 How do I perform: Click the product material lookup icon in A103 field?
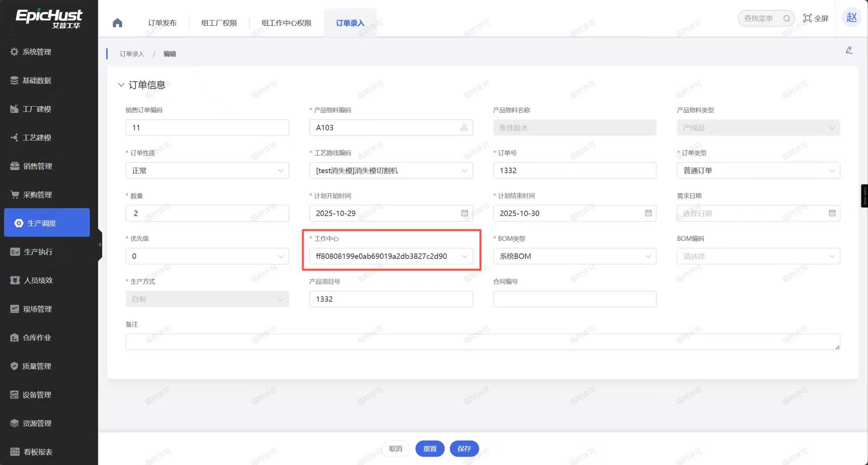[x=464, y=128]
